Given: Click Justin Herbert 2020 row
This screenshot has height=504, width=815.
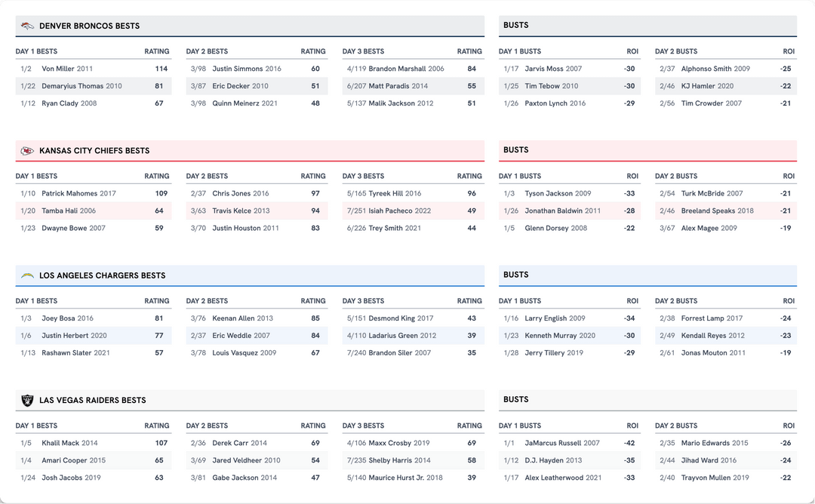Looking at the screenshot, I should (74, 336).
